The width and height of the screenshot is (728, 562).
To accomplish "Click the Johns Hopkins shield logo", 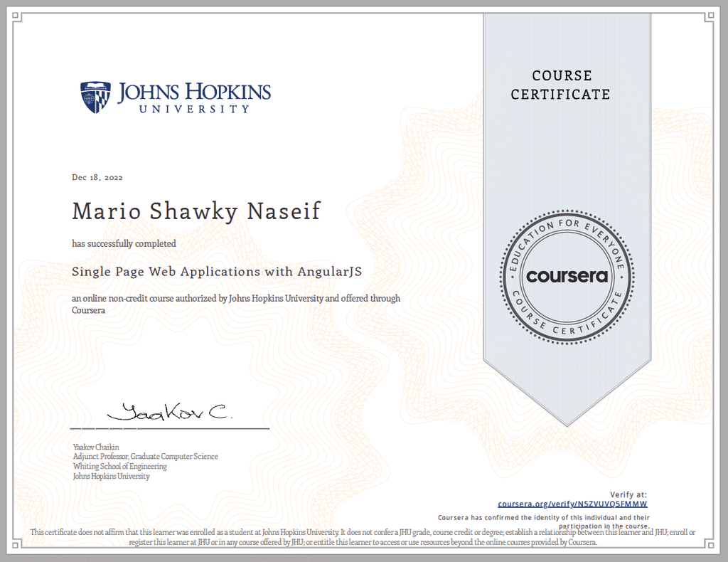I will [x=96, y=97].
